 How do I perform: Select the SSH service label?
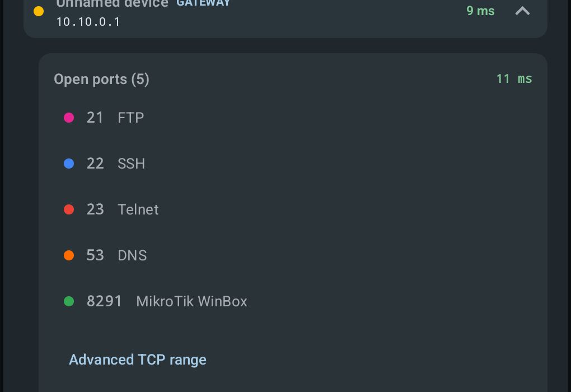click(x=131, y=164)
